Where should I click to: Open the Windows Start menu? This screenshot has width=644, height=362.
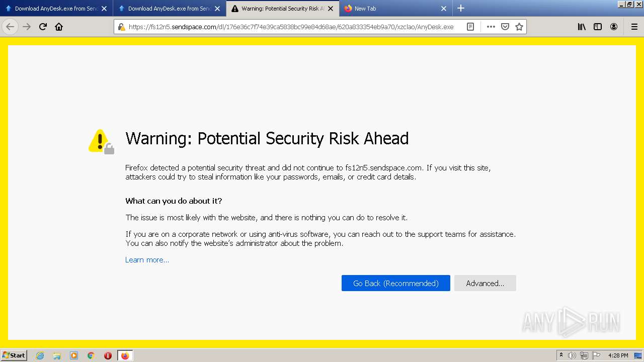14,355
